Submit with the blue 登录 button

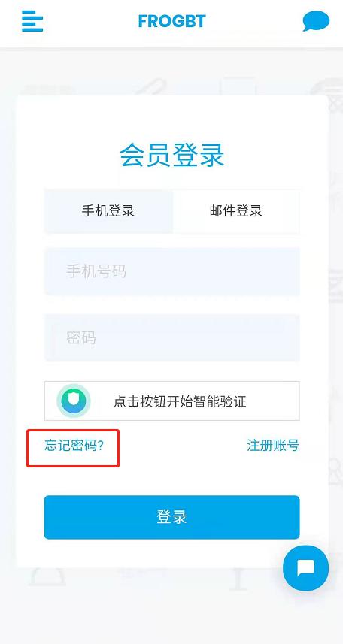[172, 517]
